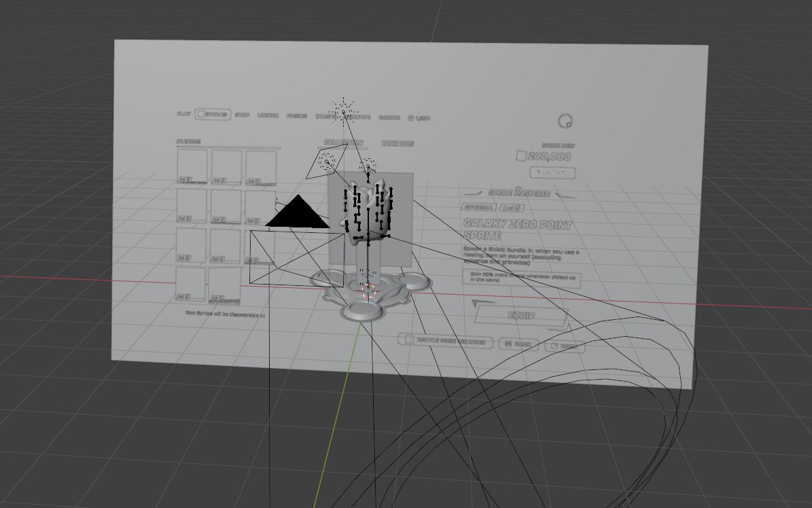Screen dimensions: 812x508
Task: Click the SPRITE DUST label
Action: point(559,146)
